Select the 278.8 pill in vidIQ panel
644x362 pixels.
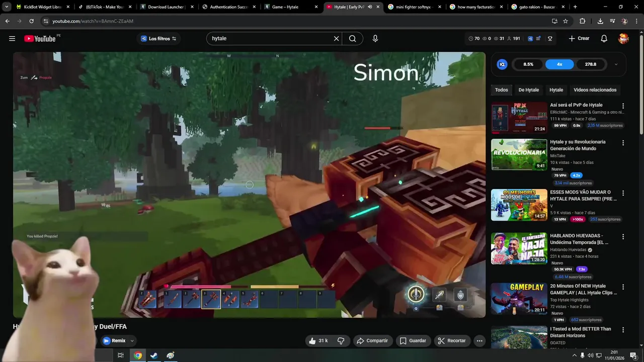point(591,64)
